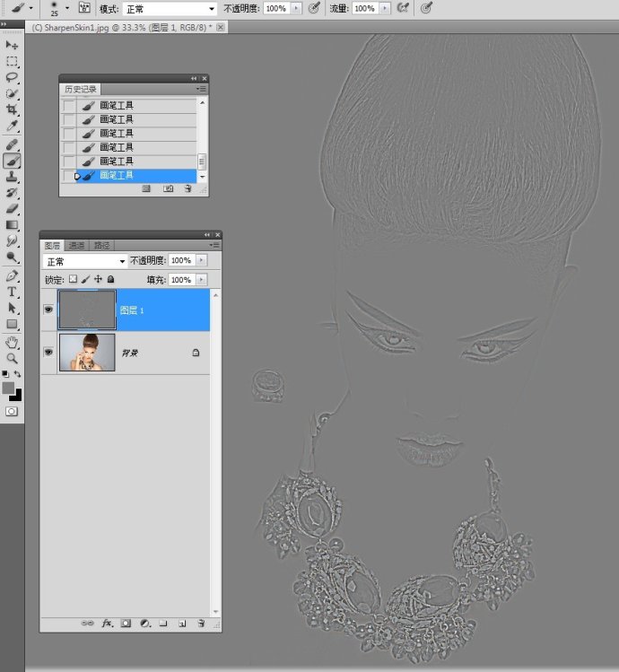Hide the Background layer eye
This screenshot has width=619, height=672.
pyautogui.click(x=48, y=353)
